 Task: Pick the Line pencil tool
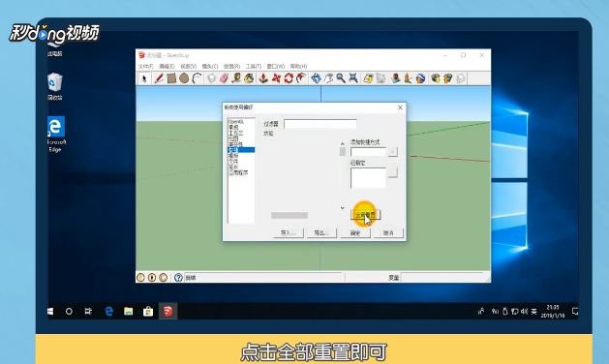pyautogui.click(x=159, y=78)
